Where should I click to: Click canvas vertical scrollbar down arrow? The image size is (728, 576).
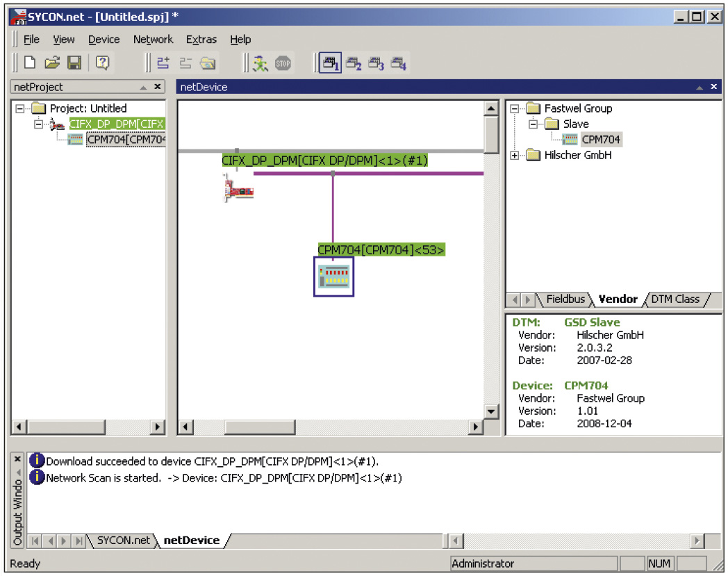tap(490, 411)
